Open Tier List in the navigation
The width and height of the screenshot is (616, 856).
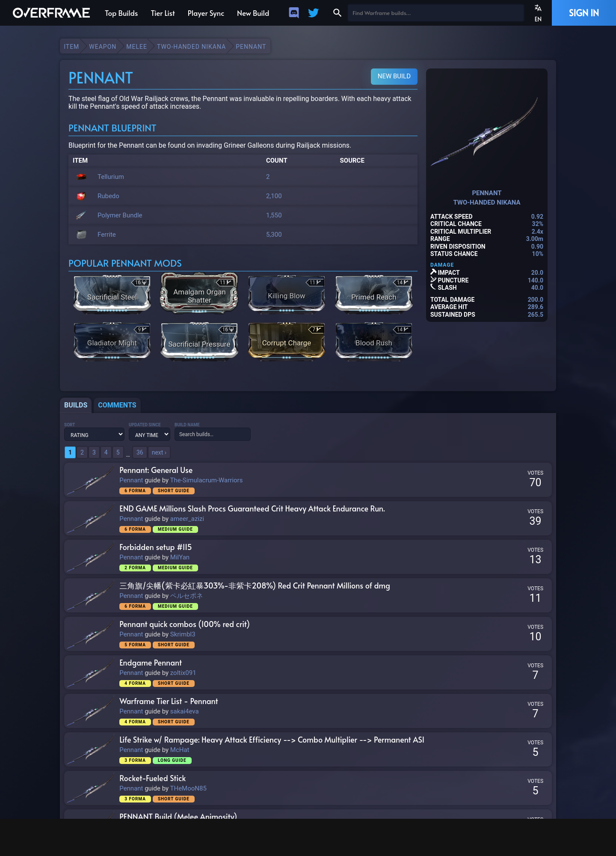163,13
